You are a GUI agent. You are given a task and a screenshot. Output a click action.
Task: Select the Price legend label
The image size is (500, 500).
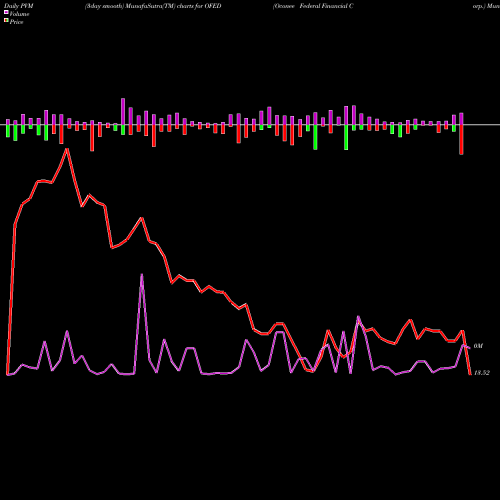click(x=16, y=22)
